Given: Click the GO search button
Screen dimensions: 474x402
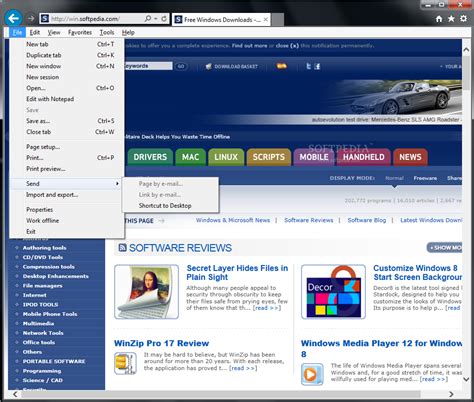Looking at the screenshot, I should 181,66.
